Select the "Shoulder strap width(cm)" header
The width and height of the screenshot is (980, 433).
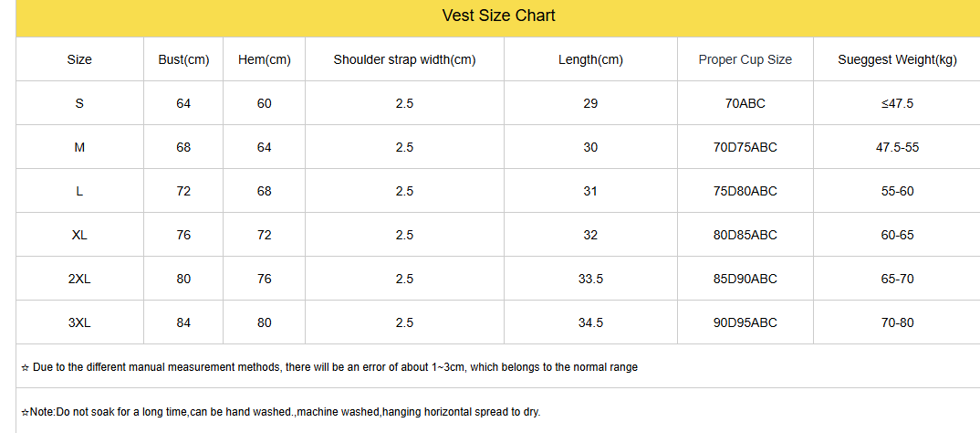(x=404, y=60)
